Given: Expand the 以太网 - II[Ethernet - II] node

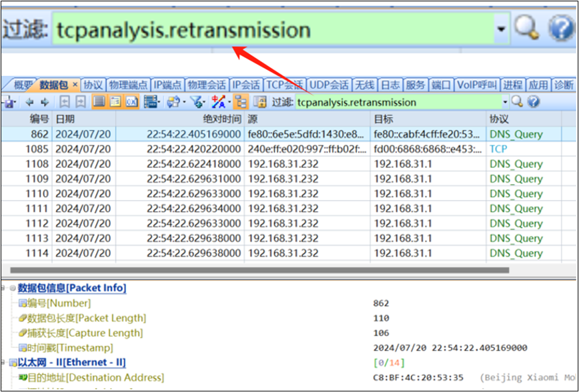Looking at the screenshot, I should click(x=4, y=363).
